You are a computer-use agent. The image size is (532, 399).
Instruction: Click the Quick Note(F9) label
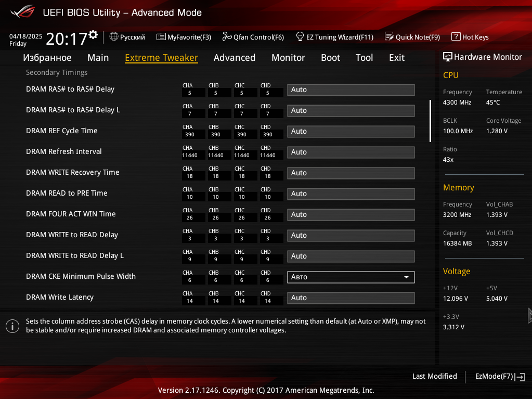pos(418,37)
